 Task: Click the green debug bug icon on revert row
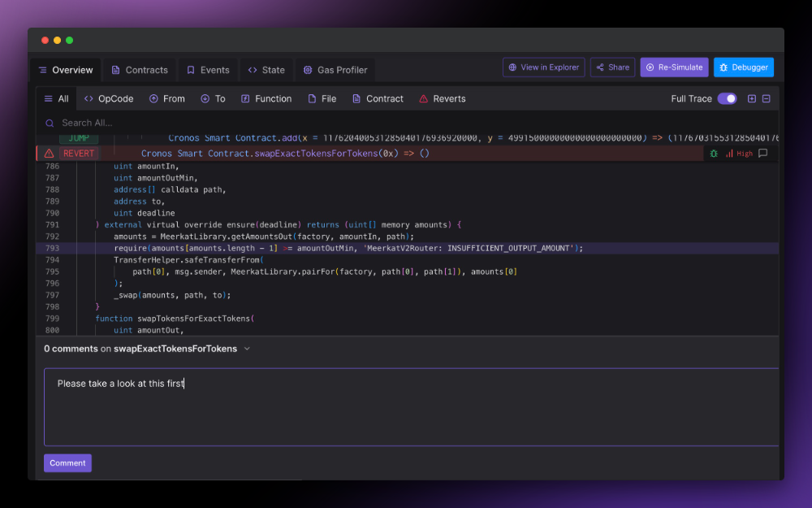[x=715, y=153]
